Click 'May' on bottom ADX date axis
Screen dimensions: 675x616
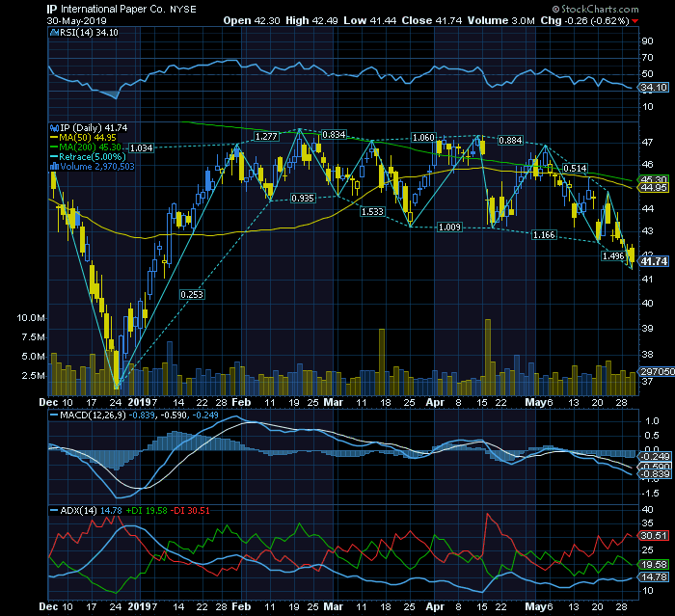click(535, 606)
